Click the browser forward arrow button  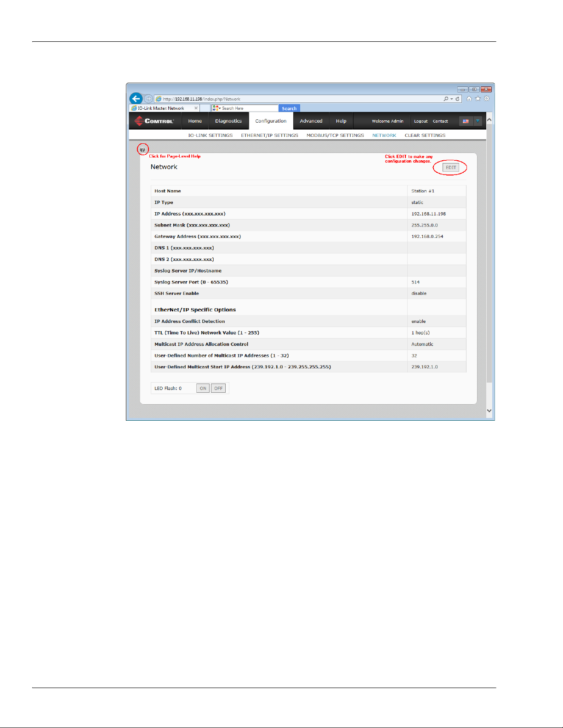[148, 99]
